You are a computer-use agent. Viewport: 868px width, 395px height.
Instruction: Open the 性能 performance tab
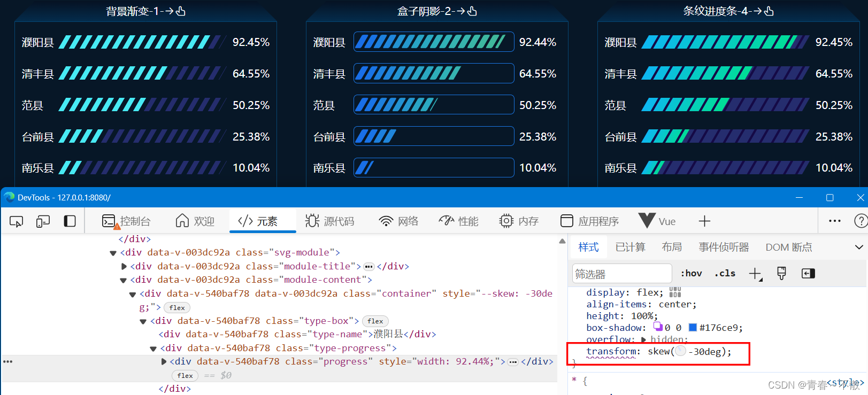pyautogui.click(x=458, y=221)
